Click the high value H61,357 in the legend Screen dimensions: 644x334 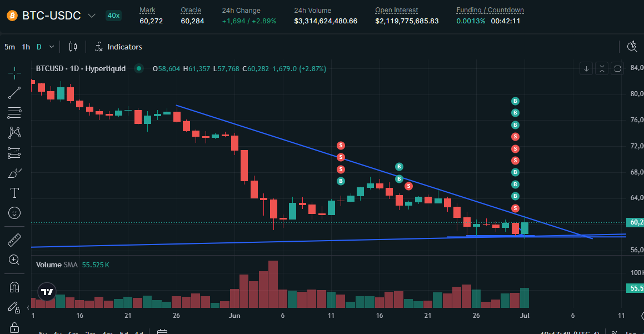197,68
